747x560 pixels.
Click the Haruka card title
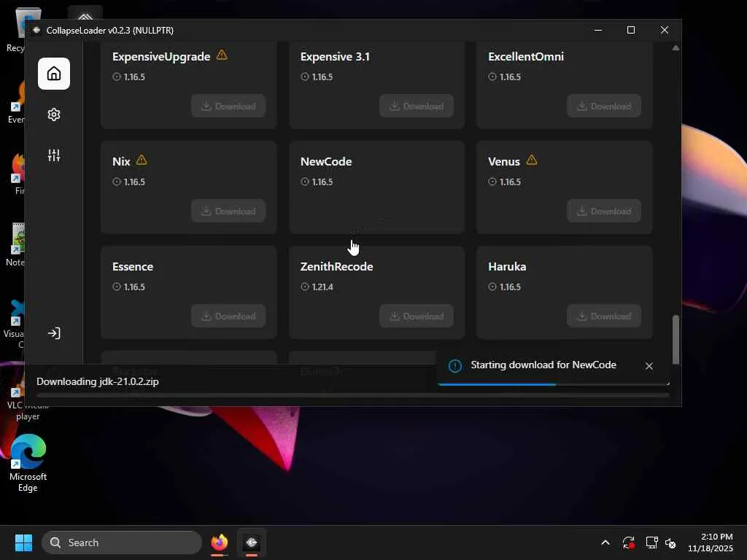click(507, 267)
